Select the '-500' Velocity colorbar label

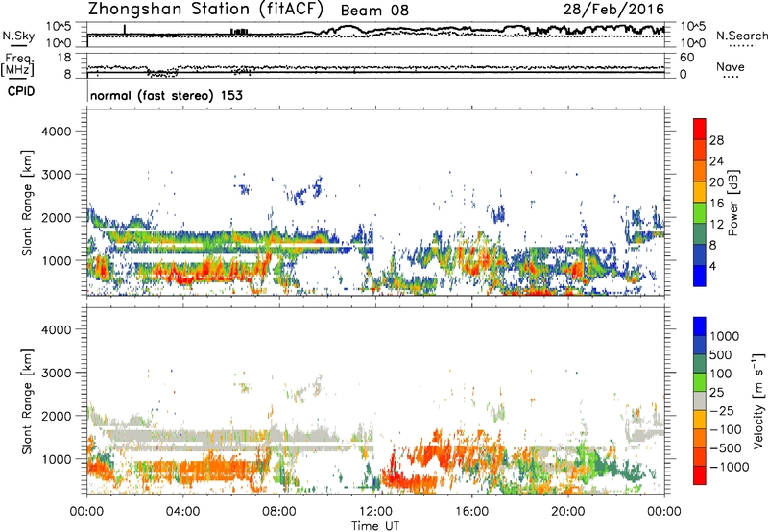pos(725,447)
